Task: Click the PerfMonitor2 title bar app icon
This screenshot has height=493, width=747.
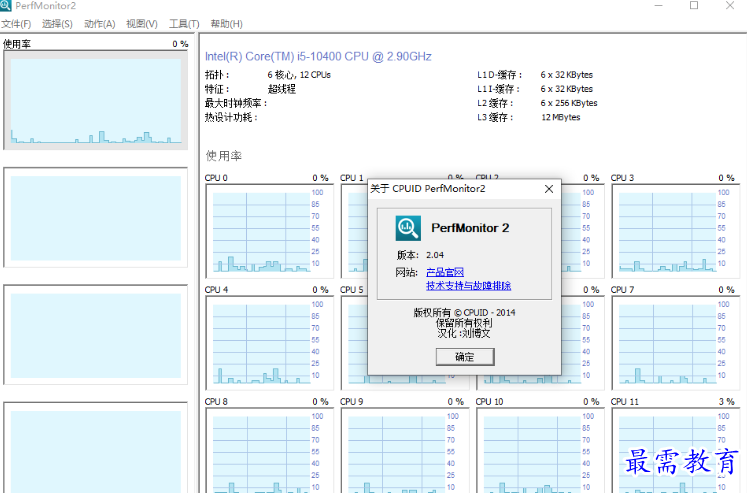Action: (x=7, y=6)
